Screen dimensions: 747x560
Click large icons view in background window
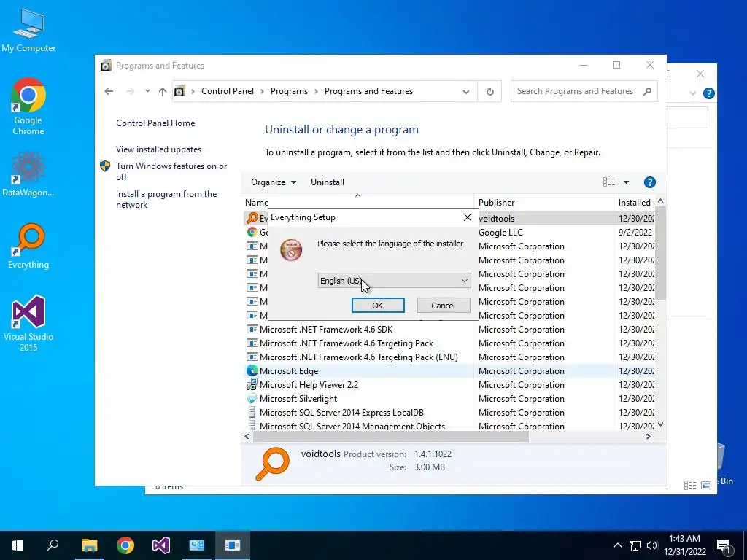click(x=706, y=485)
